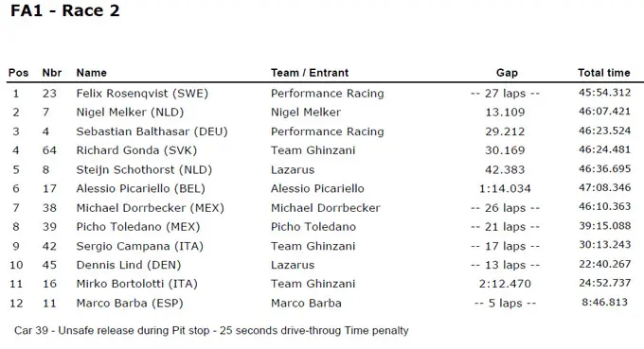The width and height of the screenshot is (644, 349).
Task: Click the Name column header
Action: 92,73
